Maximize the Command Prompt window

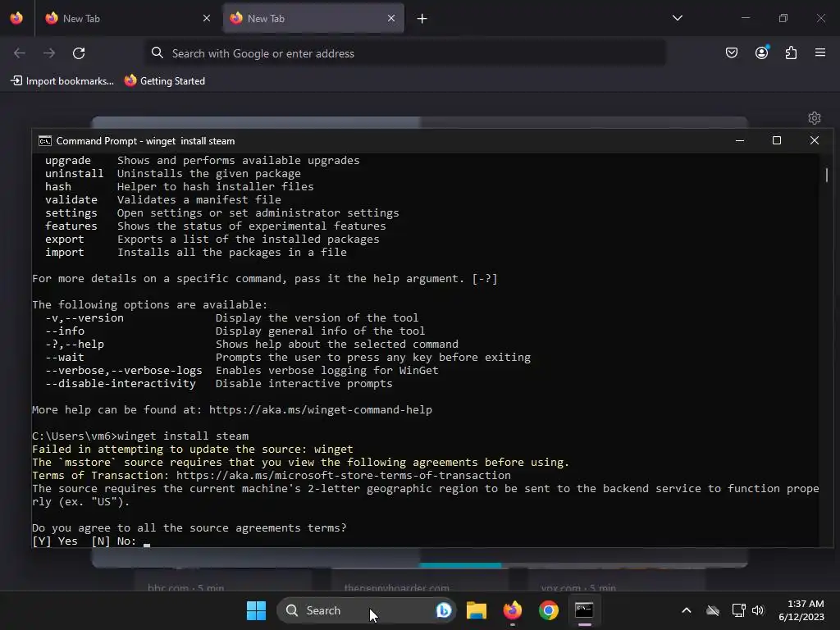777,140
